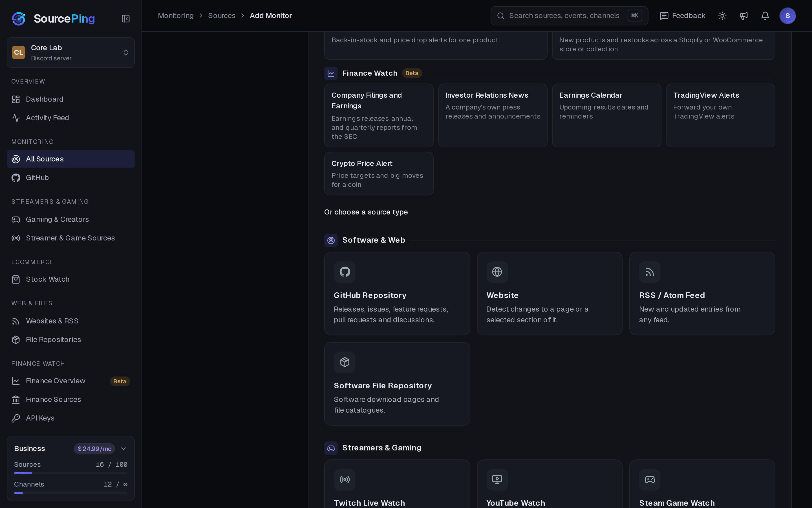The width and height of the screenshot is (812, 508).
Task: Click the Twitch Live Watch broadcast icon
Action: [345, 479]
